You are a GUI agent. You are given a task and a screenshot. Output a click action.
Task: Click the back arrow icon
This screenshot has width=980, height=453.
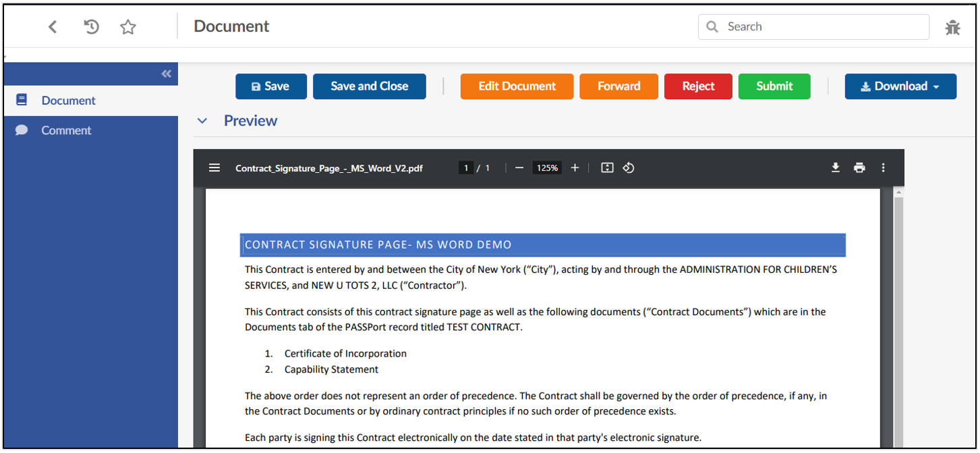pyautogui.click(x=53, y=27)
